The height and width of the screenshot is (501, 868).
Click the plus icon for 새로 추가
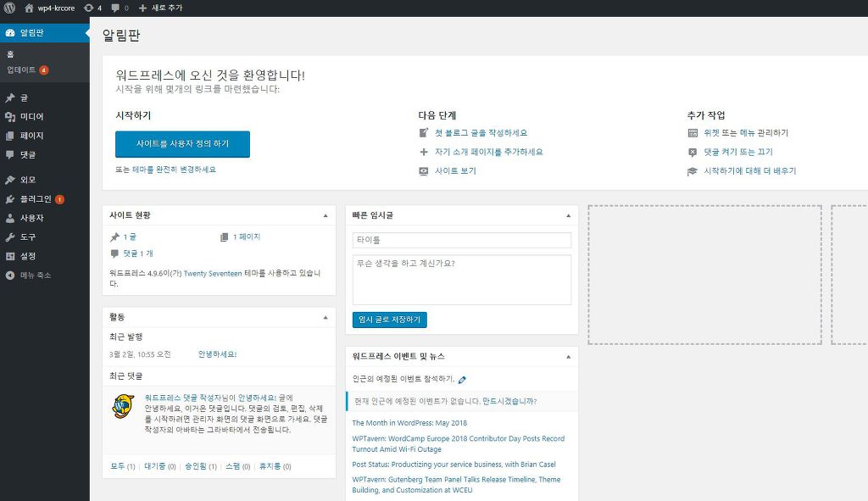[x=142, y=8]
